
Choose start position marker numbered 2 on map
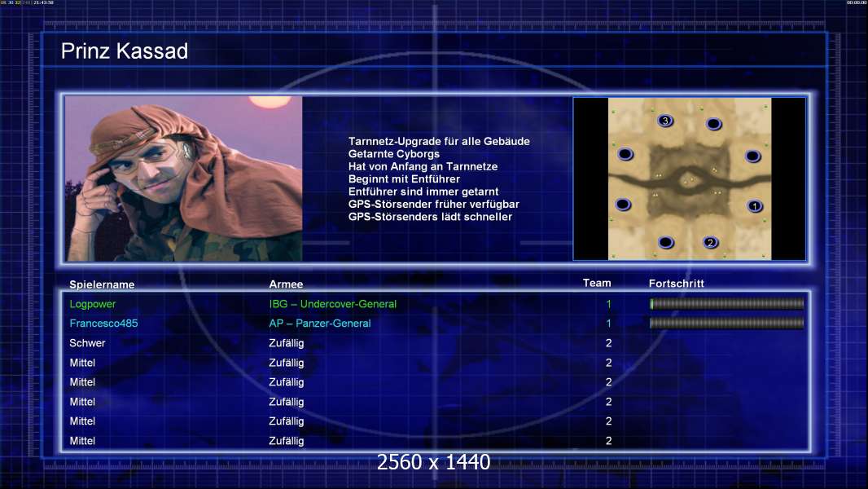[710, 242]
